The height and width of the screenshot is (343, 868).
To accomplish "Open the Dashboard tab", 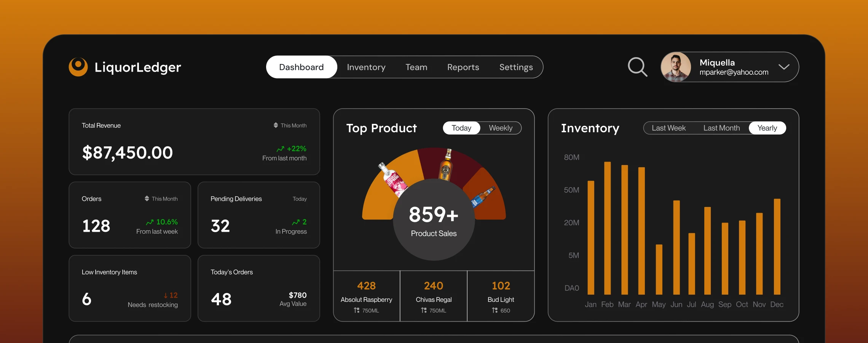I will (x=302, y=67).
